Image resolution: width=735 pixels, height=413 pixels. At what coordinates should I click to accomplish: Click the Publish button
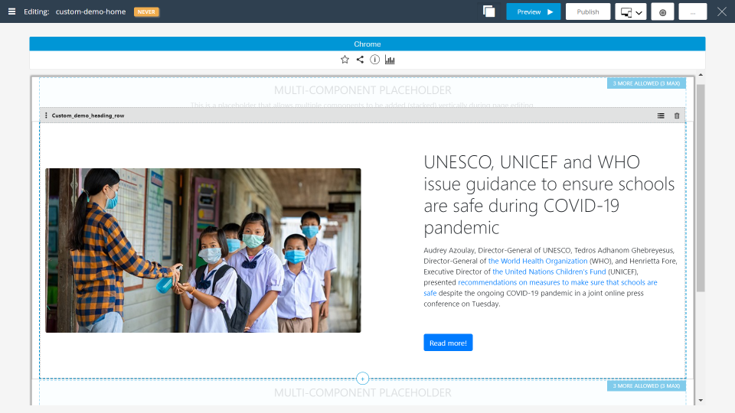click(588, 12)
